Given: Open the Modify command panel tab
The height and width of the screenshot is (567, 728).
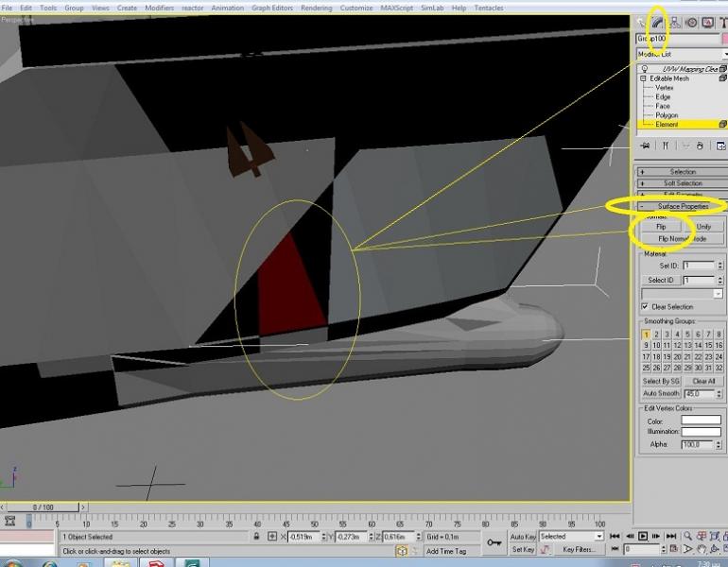Looking at the screenshot, I should pyautogui.click(x=657, y=23).
